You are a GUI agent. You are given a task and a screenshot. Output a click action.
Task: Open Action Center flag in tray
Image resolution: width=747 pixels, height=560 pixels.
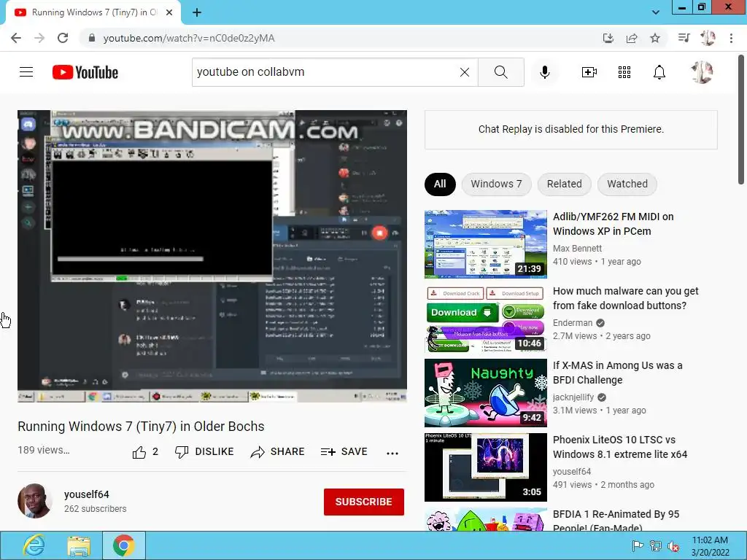[638, 545]
